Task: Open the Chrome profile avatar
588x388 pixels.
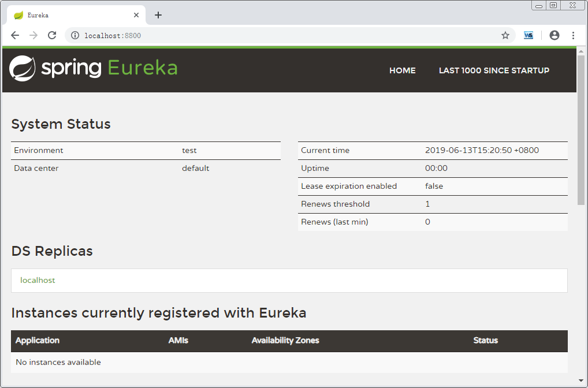Action: (x=554, y=35)
